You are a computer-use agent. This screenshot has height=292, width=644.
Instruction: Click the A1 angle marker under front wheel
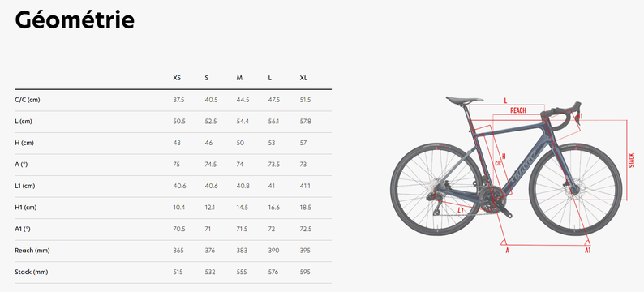click(x=587, y=250)
